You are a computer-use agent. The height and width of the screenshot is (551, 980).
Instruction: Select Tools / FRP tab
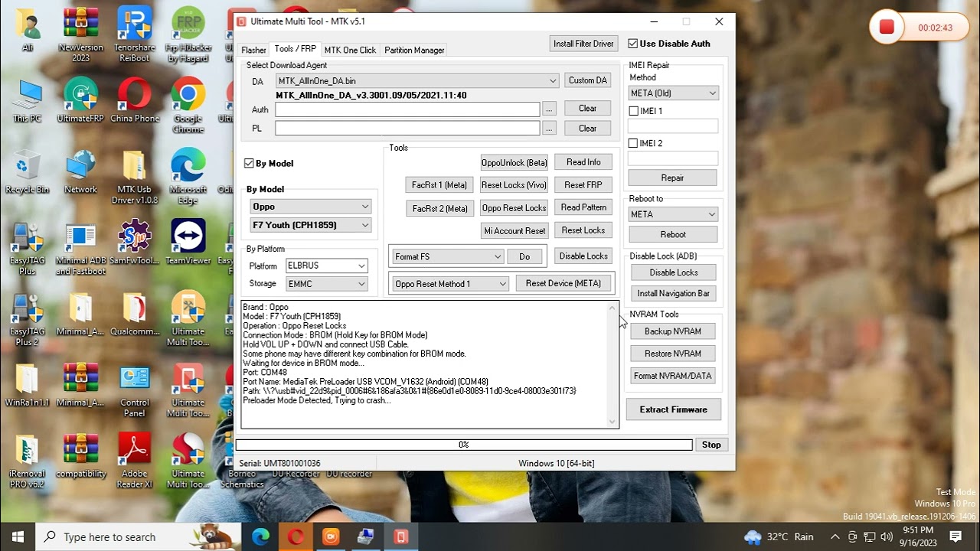(296, 49)
